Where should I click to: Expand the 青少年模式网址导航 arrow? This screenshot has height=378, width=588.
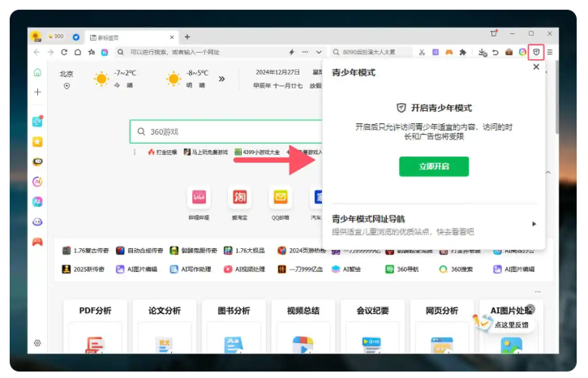click(x=534, y=224)
